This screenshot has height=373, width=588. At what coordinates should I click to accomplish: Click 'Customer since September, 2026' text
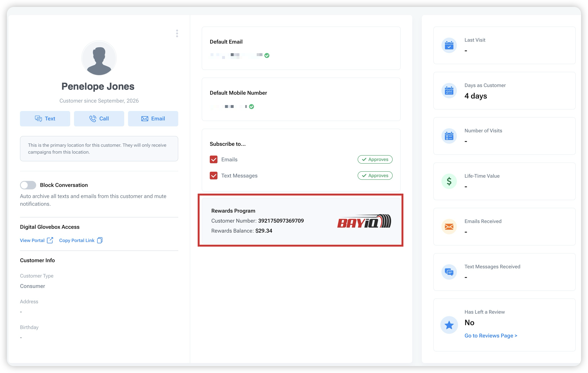[99, 101]
